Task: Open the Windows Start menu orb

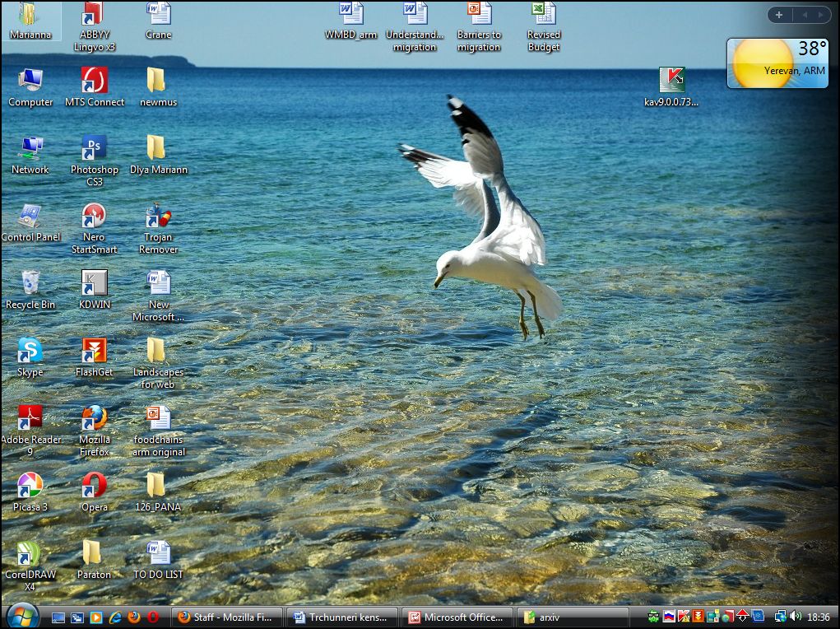Action: 22,616
